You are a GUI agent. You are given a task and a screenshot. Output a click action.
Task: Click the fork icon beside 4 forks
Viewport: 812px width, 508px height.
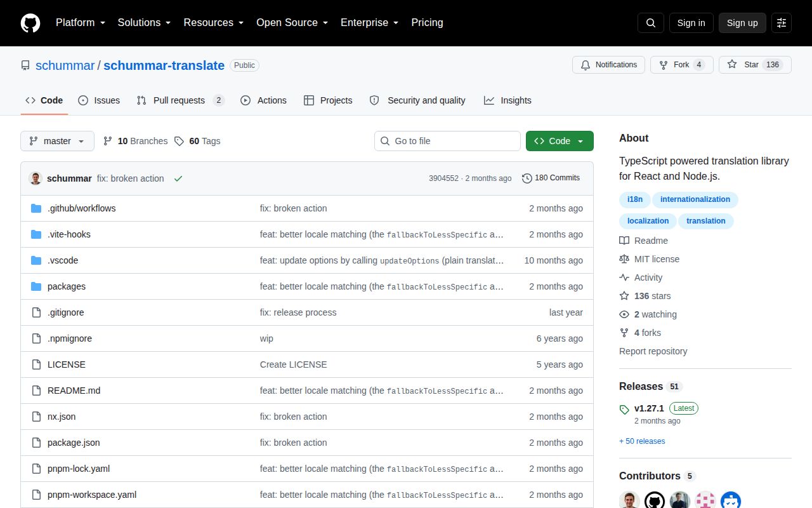pyautogui.click(x=624, y=333)
